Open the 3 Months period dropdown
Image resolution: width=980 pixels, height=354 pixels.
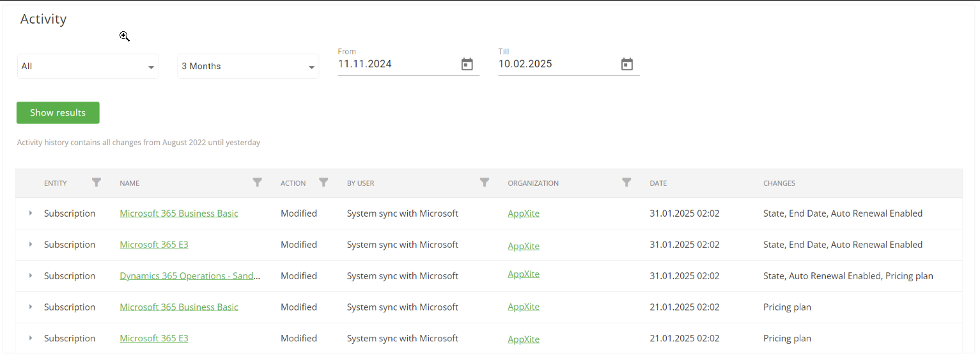pyautogui.click(x=248, y=66)
